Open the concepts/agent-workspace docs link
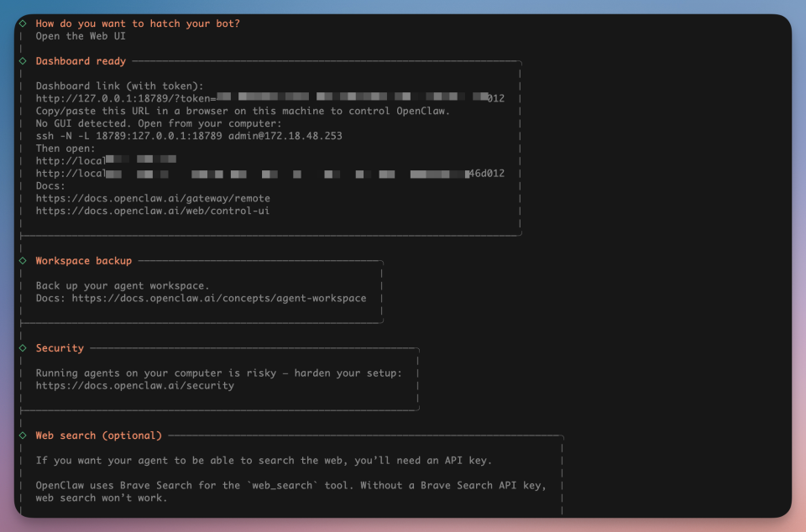This screenshot has height=532, width=806. click(x=219, y=298)
